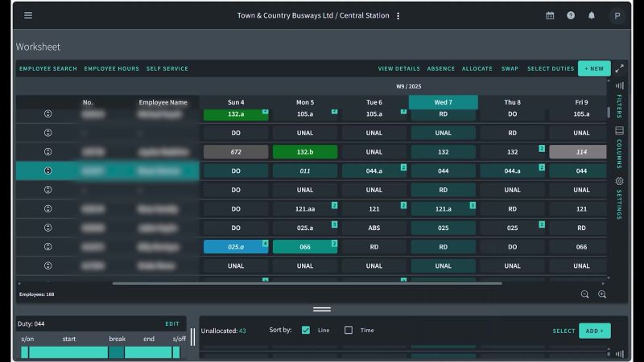Click the + New button
Image resolution: width=644 pixels, height=362 pixels.
coord(594,68)
